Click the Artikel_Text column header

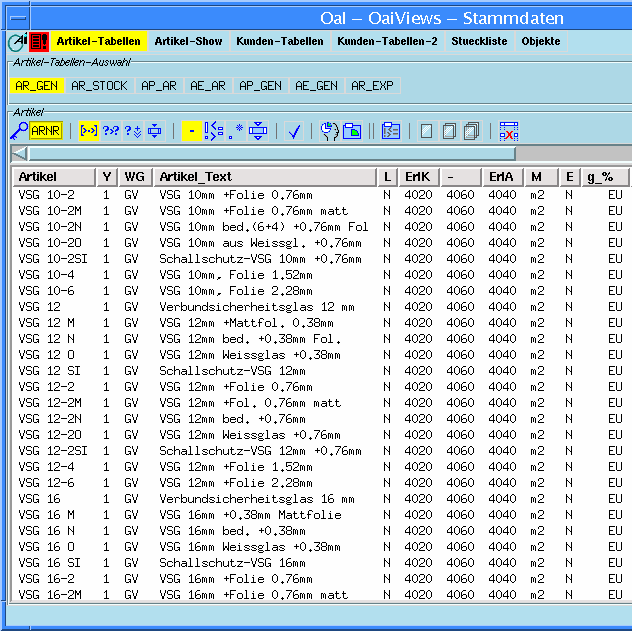(196, 177)
